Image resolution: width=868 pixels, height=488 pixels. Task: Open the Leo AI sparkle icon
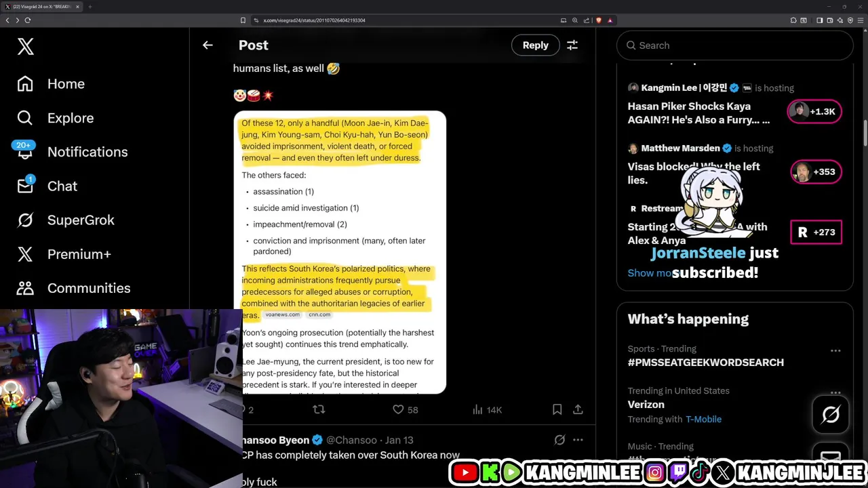click(841, 20)
